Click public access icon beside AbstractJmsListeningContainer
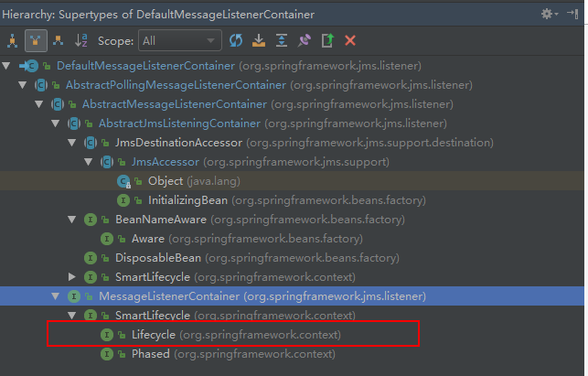Screen dimensions: 588x376 pos(89,124)
